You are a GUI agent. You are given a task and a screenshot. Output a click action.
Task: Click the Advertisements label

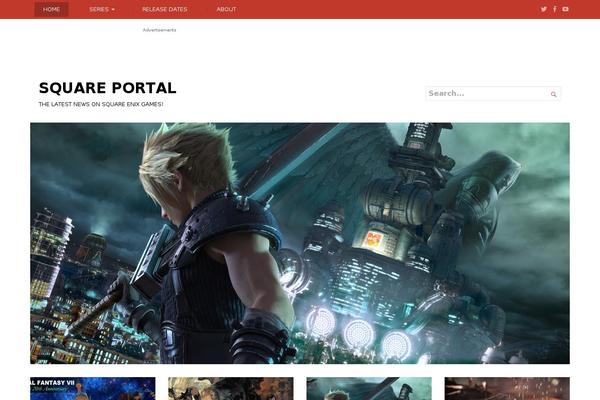(x=160, y=30)
